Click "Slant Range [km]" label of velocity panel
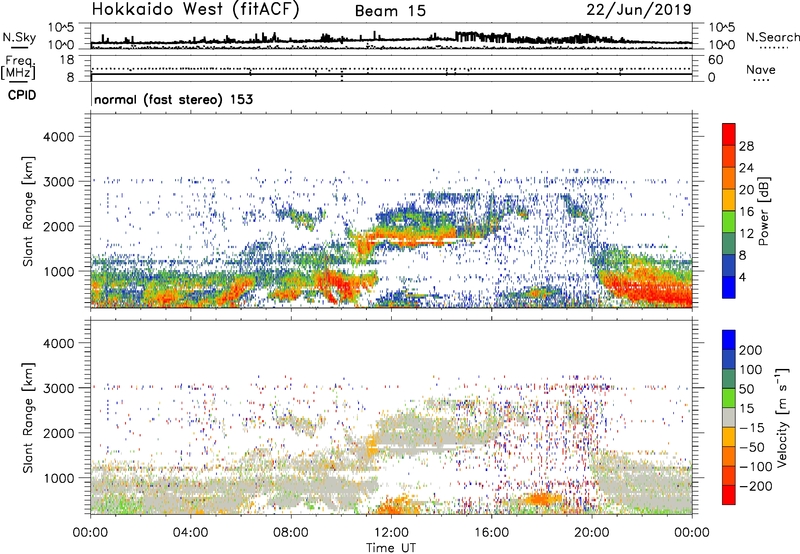This screenshot has height=554, width=800. click(28, 418)
